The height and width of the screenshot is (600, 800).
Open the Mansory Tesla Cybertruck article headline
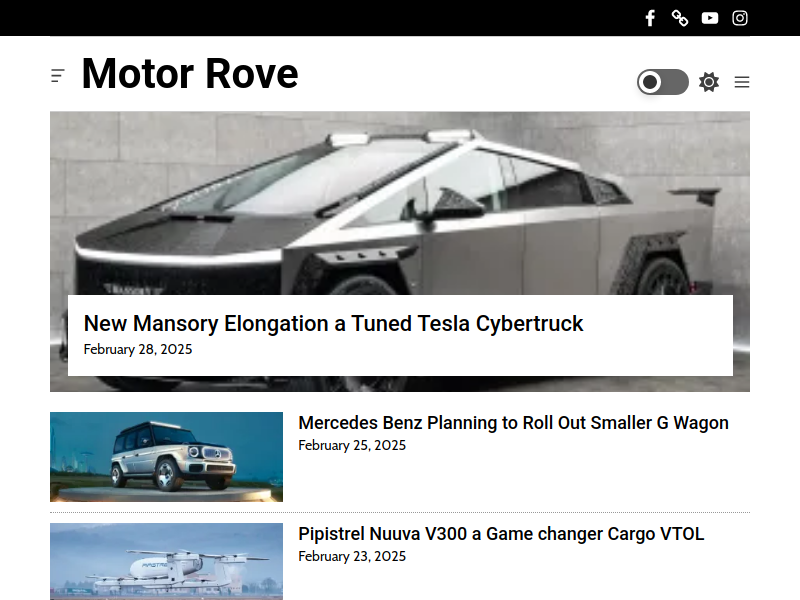[x=333, y=323]
